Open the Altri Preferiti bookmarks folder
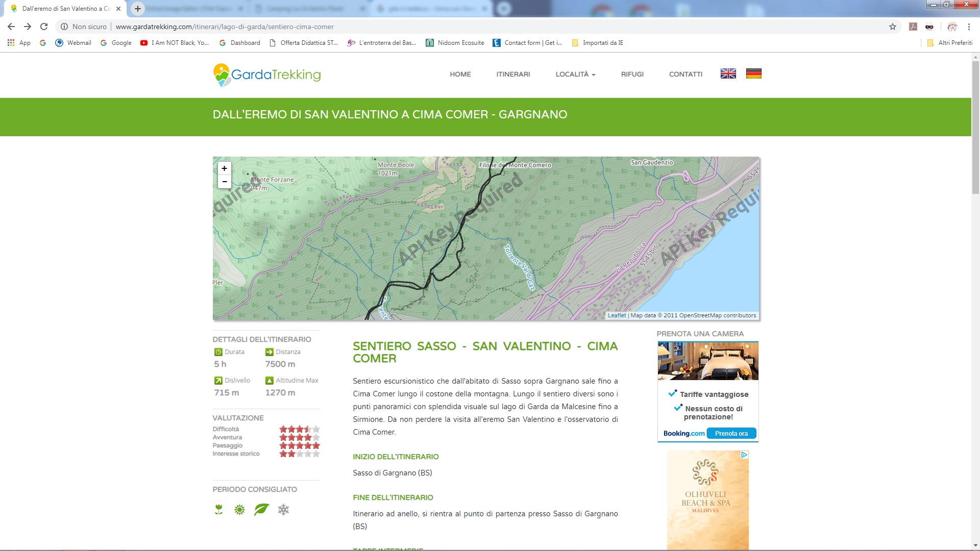The height and width of the screenshot is (551, 980). coord(949,43)
